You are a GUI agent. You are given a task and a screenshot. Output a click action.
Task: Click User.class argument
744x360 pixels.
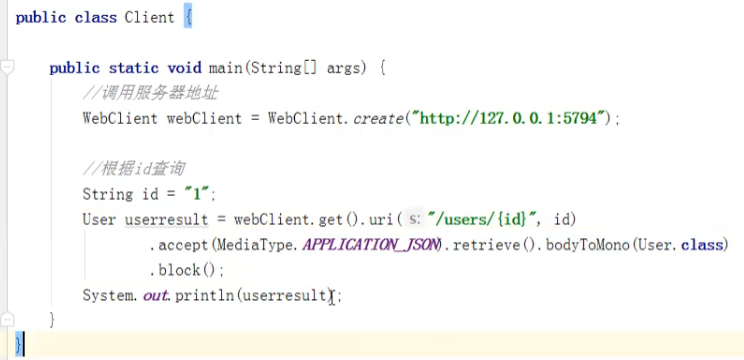[680, 245]
